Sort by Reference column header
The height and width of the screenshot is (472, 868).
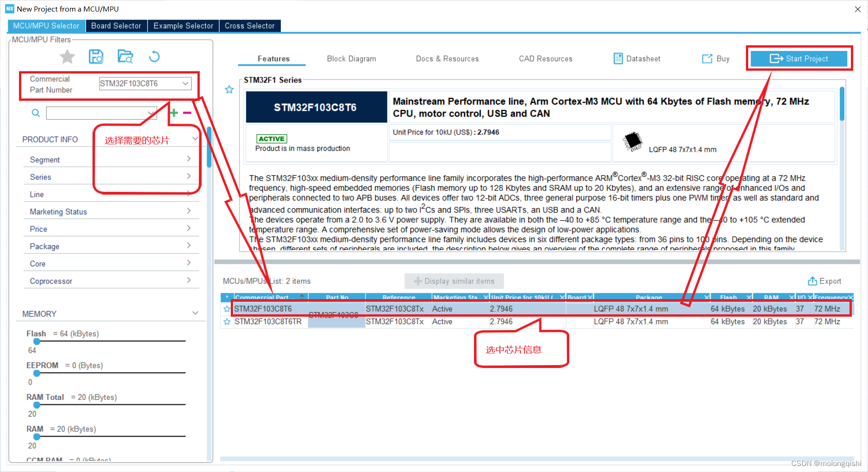(399, 297)
